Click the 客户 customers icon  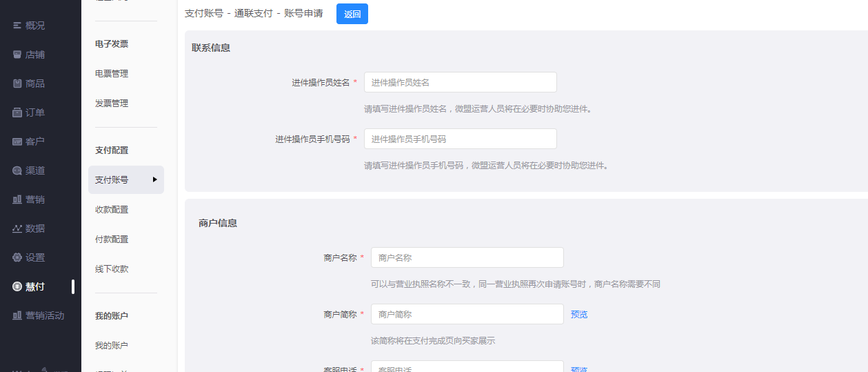click(x=17, y=141)
